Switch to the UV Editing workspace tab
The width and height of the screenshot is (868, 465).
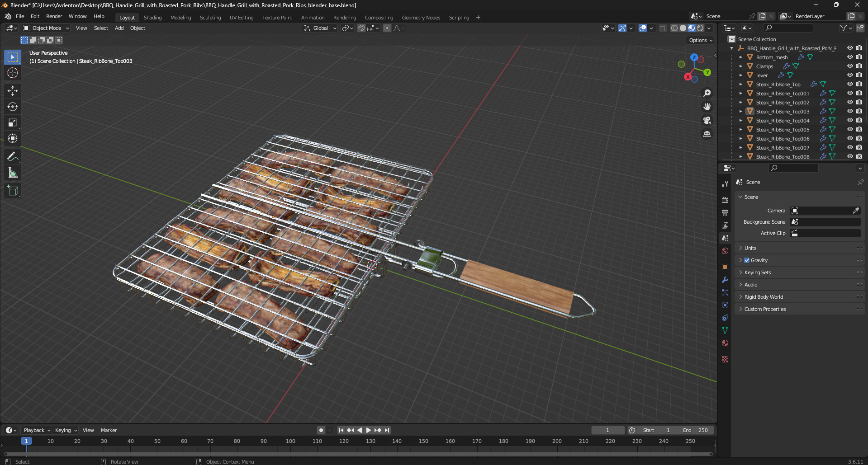pos(242,18)
